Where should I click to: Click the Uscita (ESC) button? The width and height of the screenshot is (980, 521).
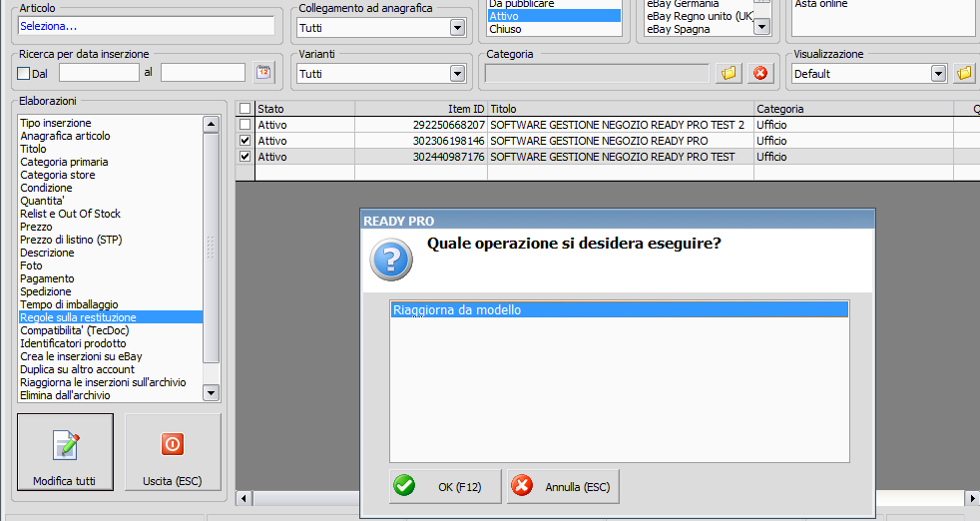point(173,451)
